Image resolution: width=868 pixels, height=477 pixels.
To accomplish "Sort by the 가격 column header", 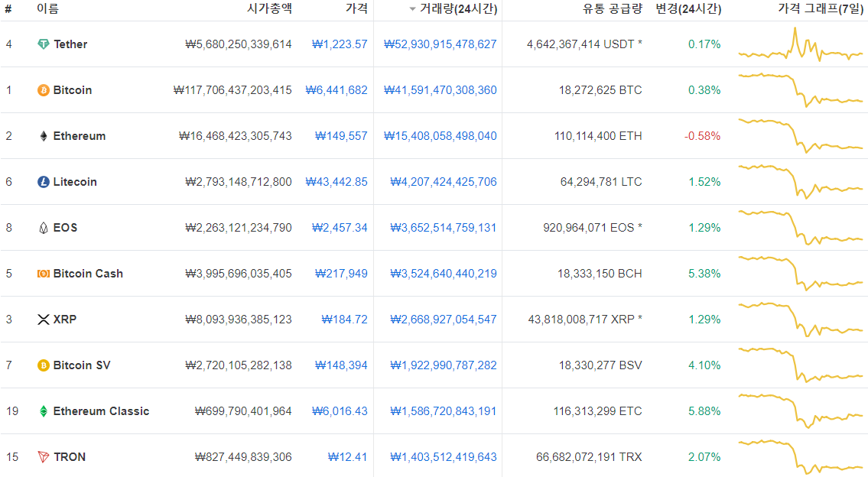I will (x=356, y=9).
